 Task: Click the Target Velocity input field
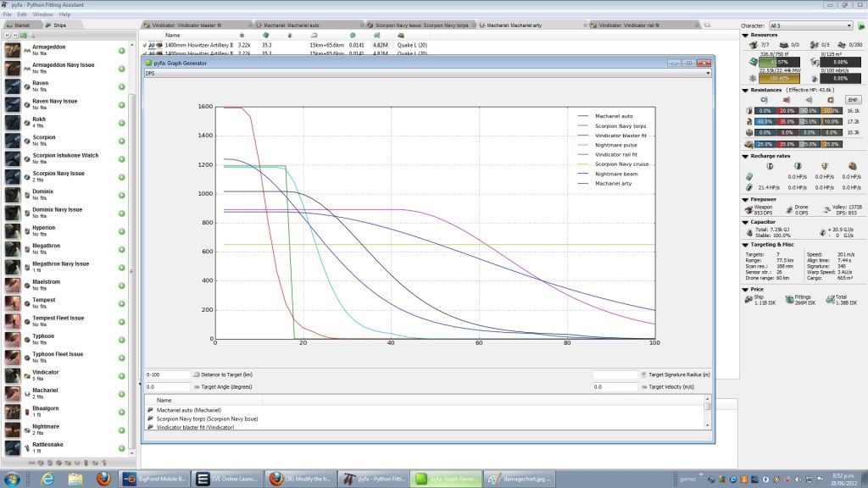click(x=615, y=386)
